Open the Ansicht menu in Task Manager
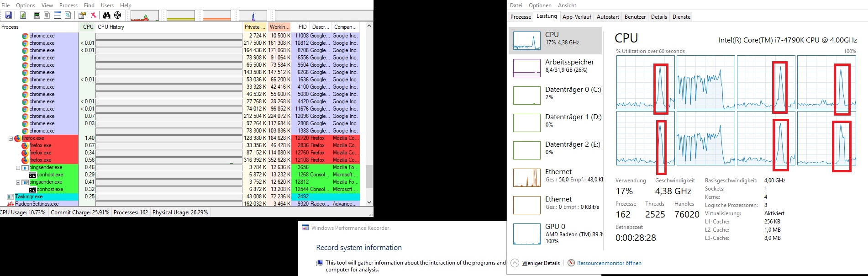Image resolution: width=868 pixels, height=276 pixels. pos(567,5)
